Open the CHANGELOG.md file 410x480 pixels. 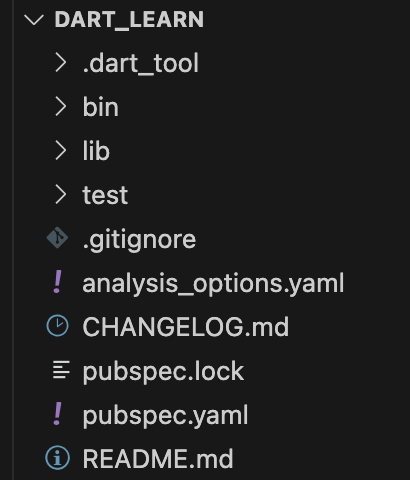click(x=186, y=327)
